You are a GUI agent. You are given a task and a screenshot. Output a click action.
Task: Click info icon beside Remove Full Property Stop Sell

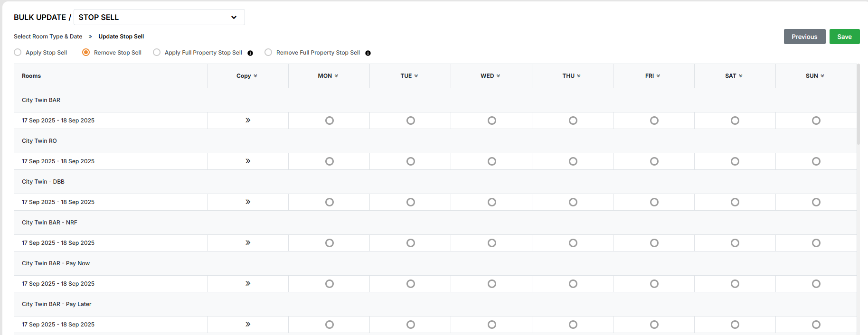pyautogui.click(x=368, y=53)
